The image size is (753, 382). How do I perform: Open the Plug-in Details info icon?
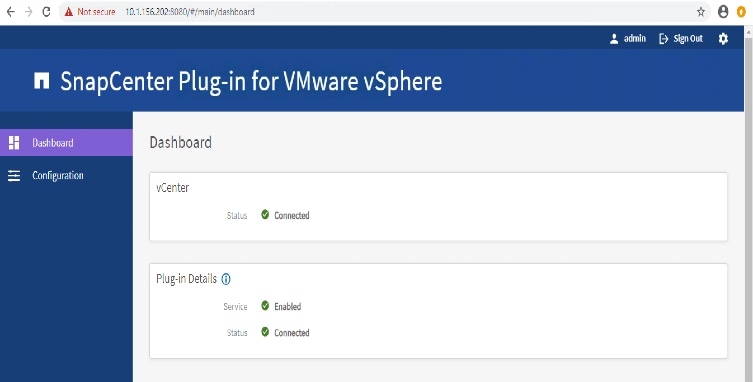(226, 279)
